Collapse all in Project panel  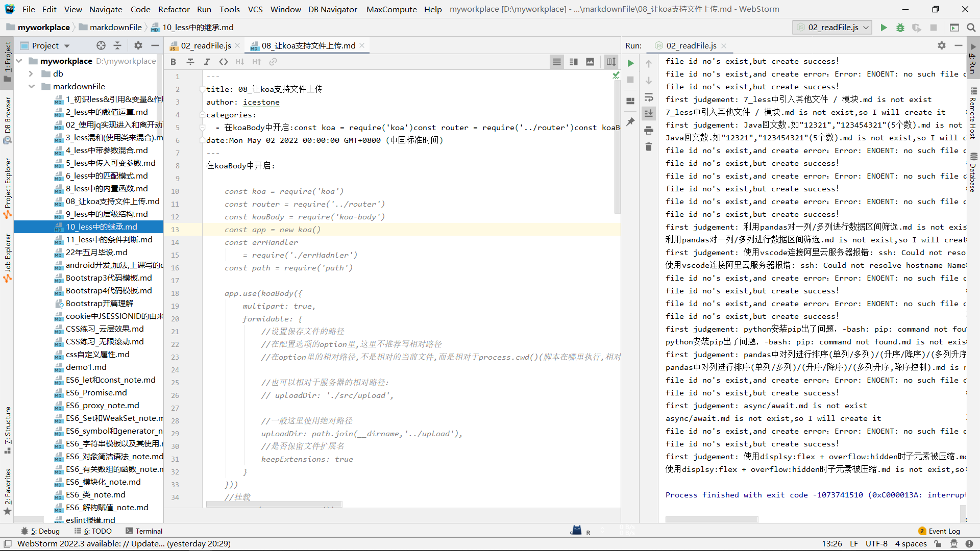tap(117, 45)
